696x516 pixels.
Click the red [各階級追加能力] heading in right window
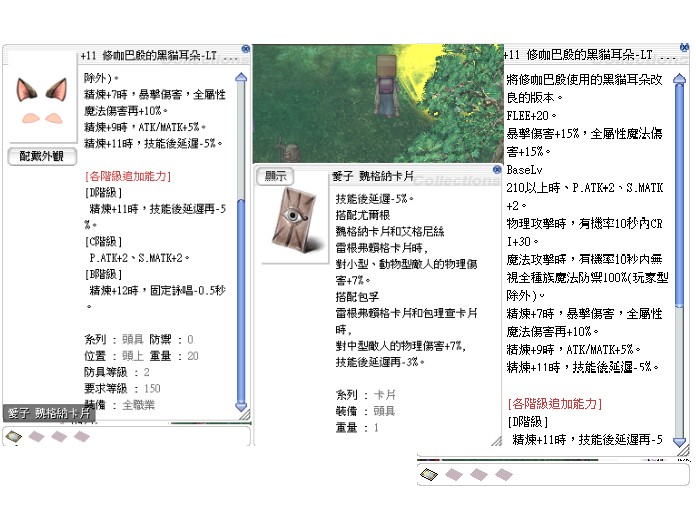pyautogui.click(x=554, y=404)
